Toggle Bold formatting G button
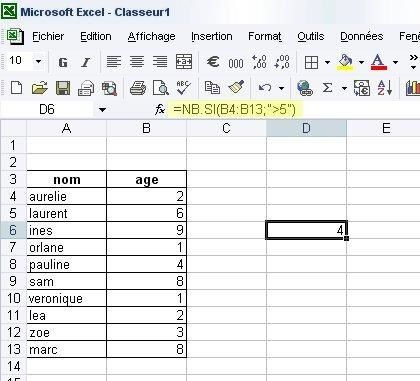The height and width of the screenshot is (381, 420). point(63,62)
